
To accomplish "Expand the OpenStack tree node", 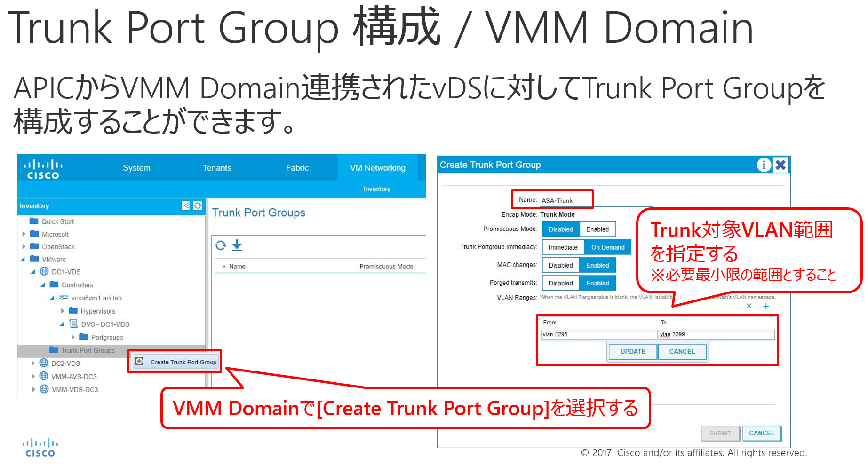I will tap(24, 246).
